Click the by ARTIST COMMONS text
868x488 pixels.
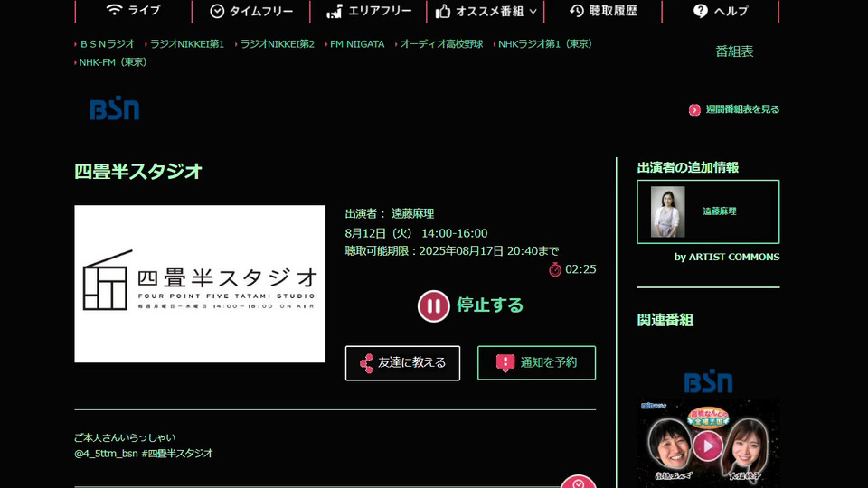(726, 258)
